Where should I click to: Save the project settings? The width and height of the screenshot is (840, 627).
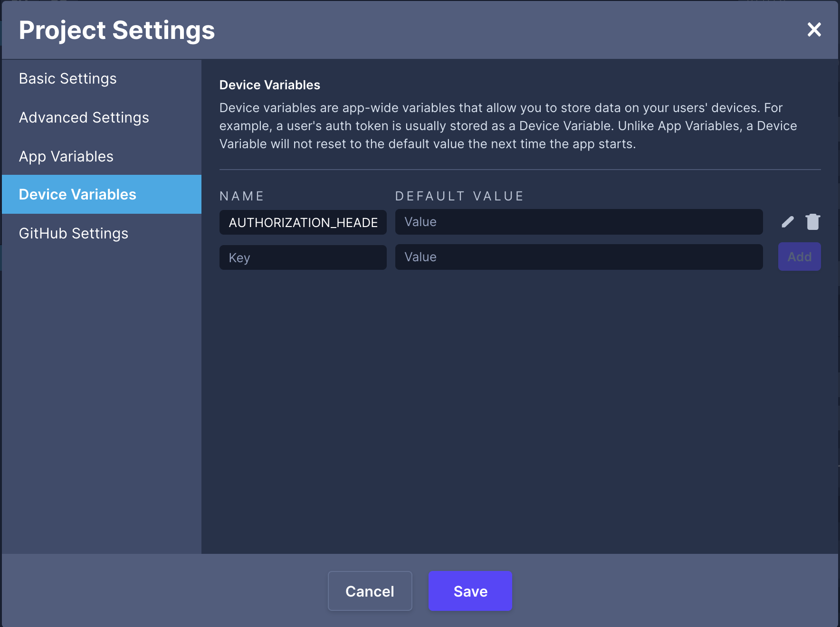click(470, 591)
